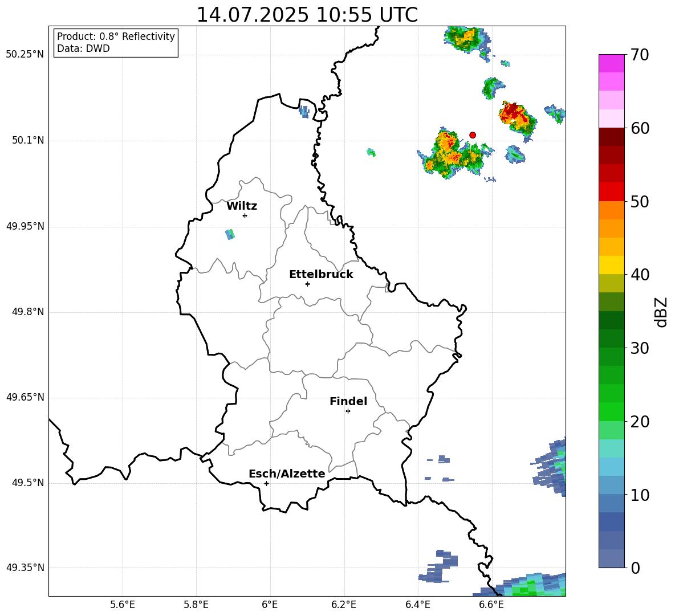The width and height of the screenshot is (675, 616).
Task: Click the Esch/Alzette city label
Action: coord(287,474)
